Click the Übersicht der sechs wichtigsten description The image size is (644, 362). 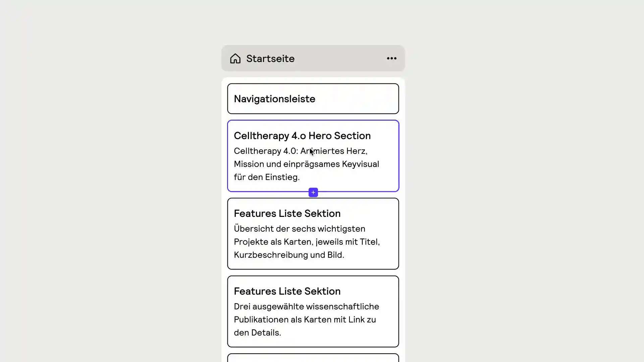[x=307, y=242]
